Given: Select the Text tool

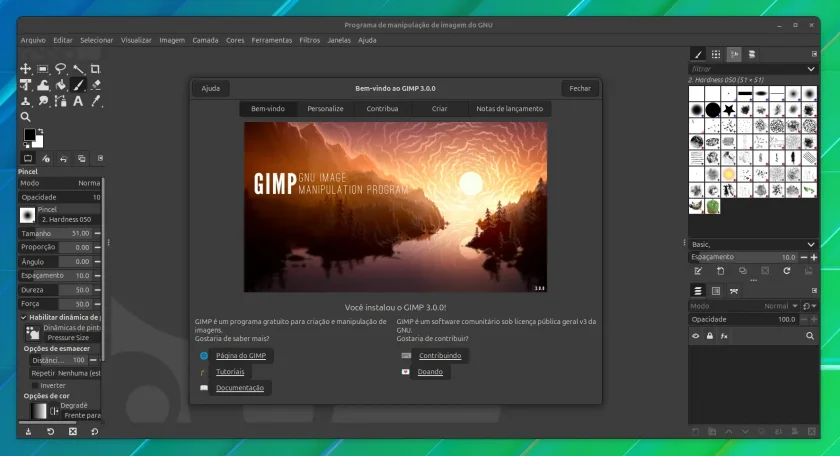Looking at the screenshot, I should [x=78, y=101].
